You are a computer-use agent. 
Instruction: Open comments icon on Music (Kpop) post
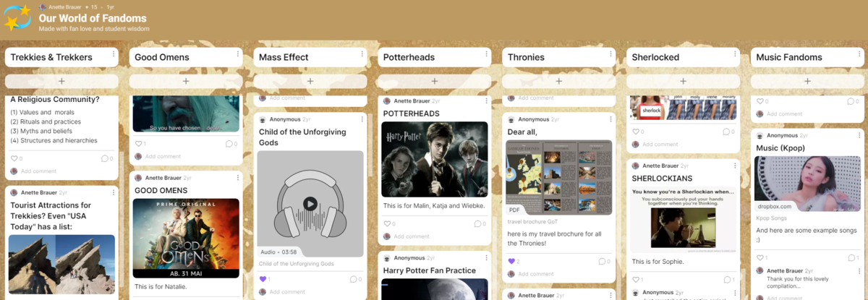coord(851,257)
